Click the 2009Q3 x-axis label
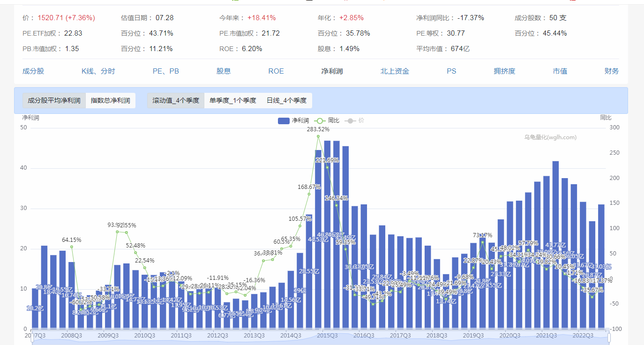The width and height of the screenshot is (644, 345). 108,336
